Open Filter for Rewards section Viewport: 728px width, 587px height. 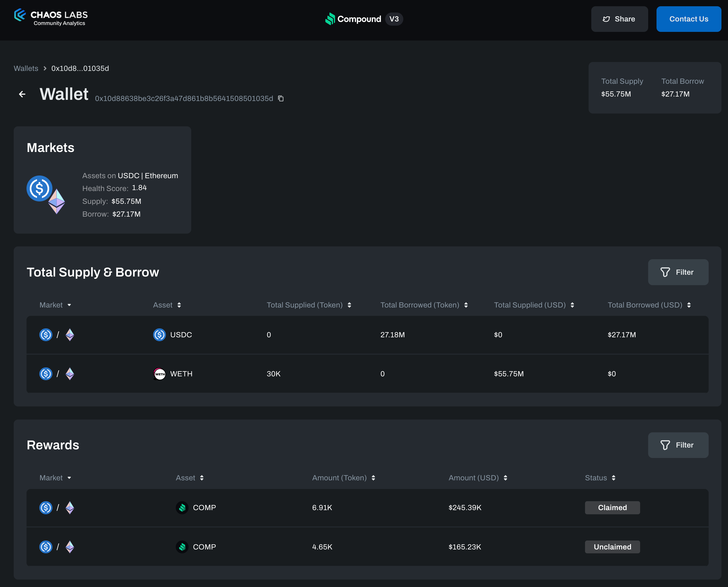(678, 445)
